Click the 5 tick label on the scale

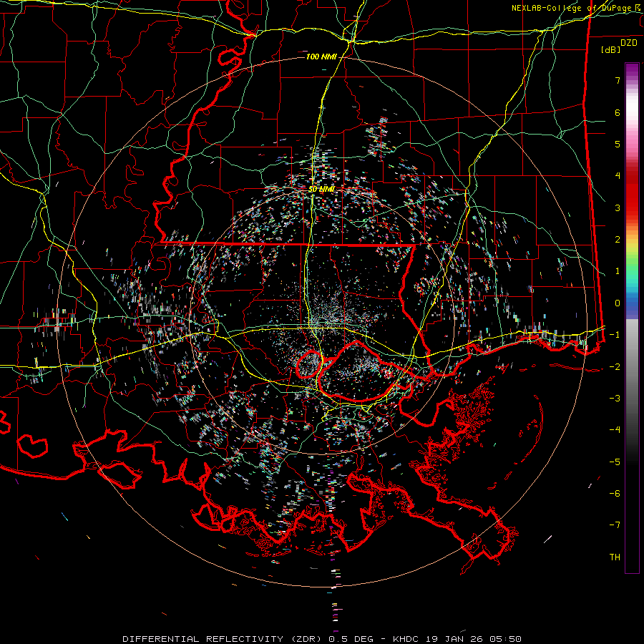tap(618, 144)
